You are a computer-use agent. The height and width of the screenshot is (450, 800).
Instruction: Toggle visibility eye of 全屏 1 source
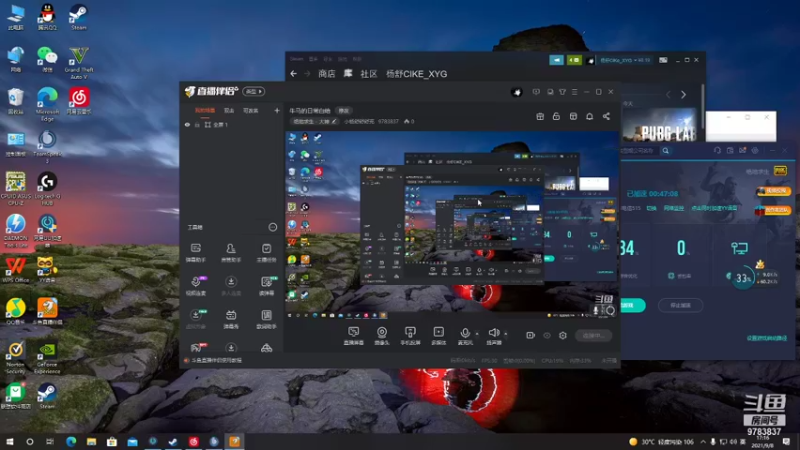tap(187, 124)
